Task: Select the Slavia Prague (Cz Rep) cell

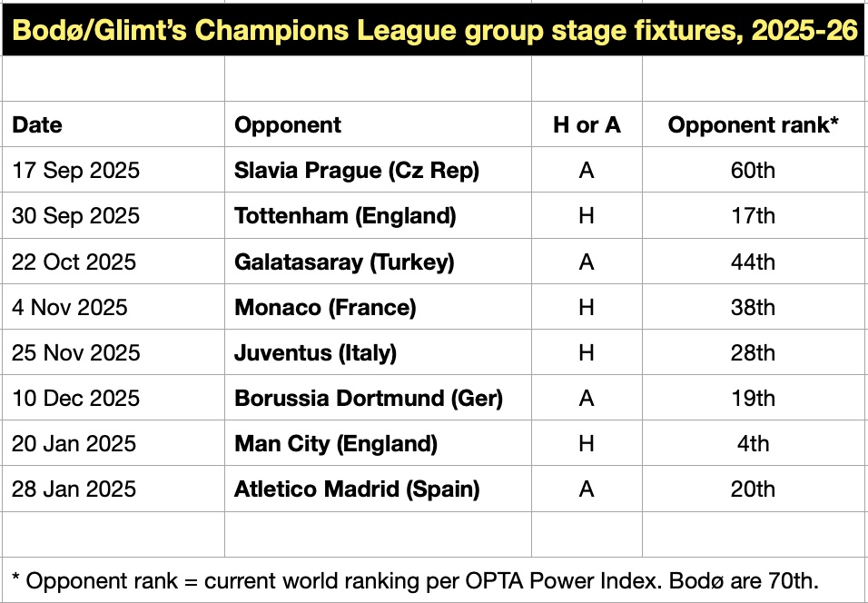Action: coord(357,171)
